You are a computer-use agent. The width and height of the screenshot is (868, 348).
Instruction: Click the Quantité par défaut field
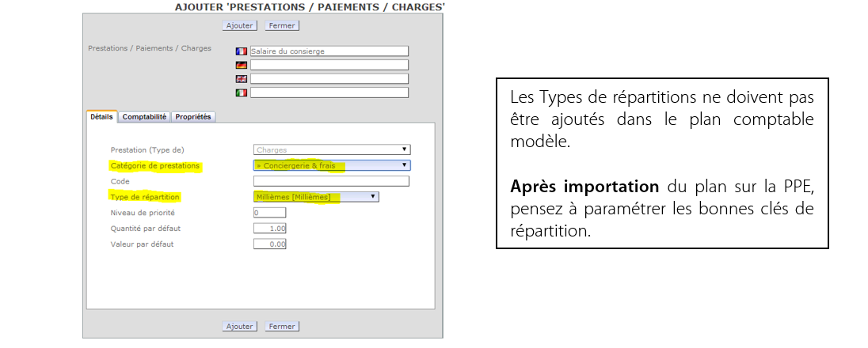pos(269,229)
